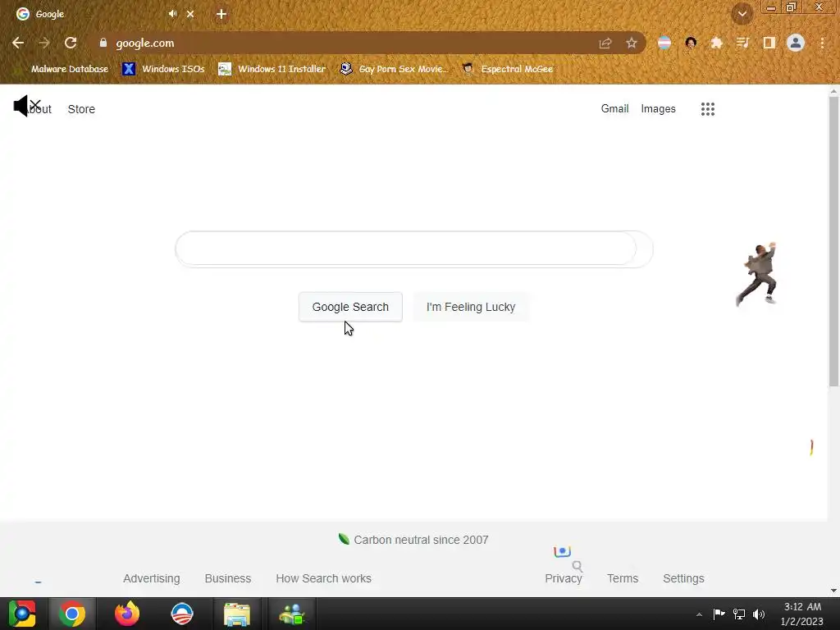Open the Privacy footer link

point(563,578)
